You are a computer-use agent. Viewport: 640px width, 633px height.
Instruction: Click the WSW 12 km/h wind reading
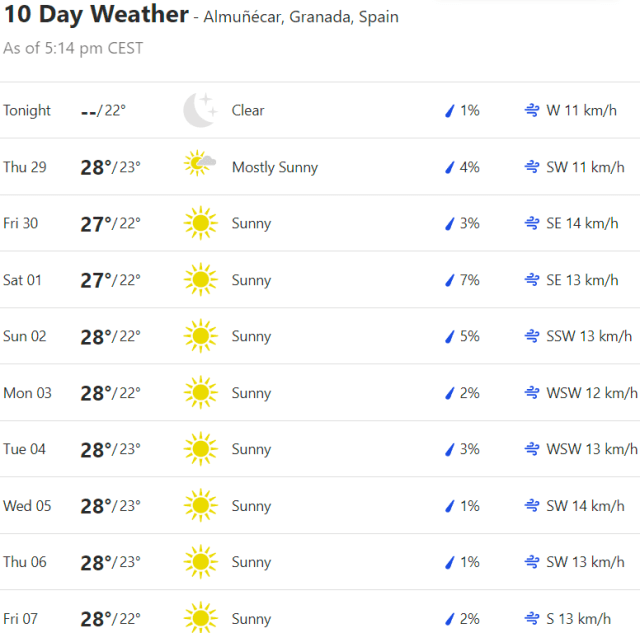(x=591, y=393)
